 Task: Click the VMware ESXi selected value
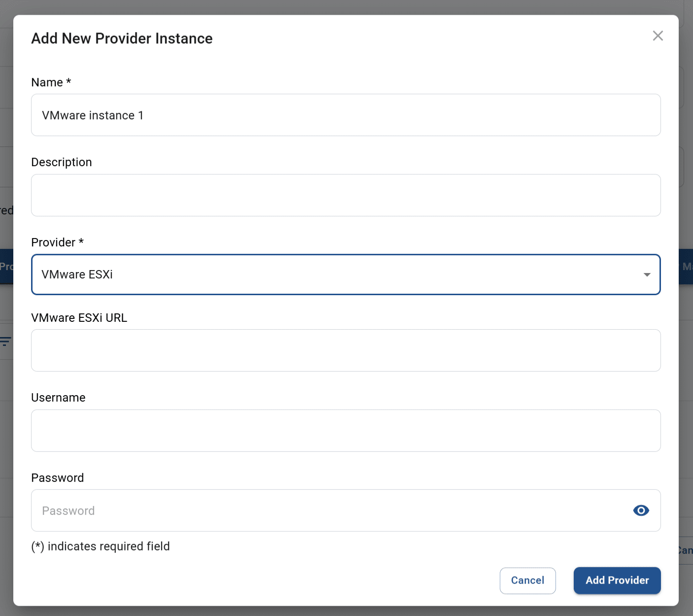[x=77, y=274]
